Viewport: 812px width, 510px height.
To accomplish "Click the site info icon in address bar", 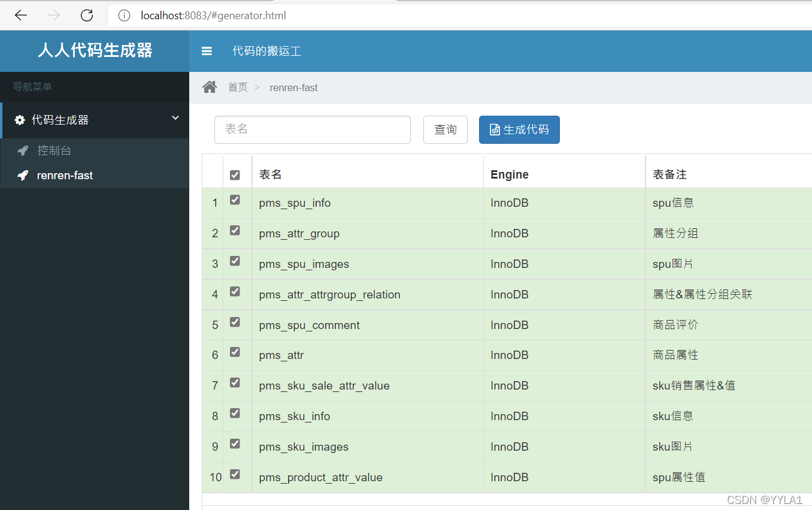I will [x=124, y=16].
